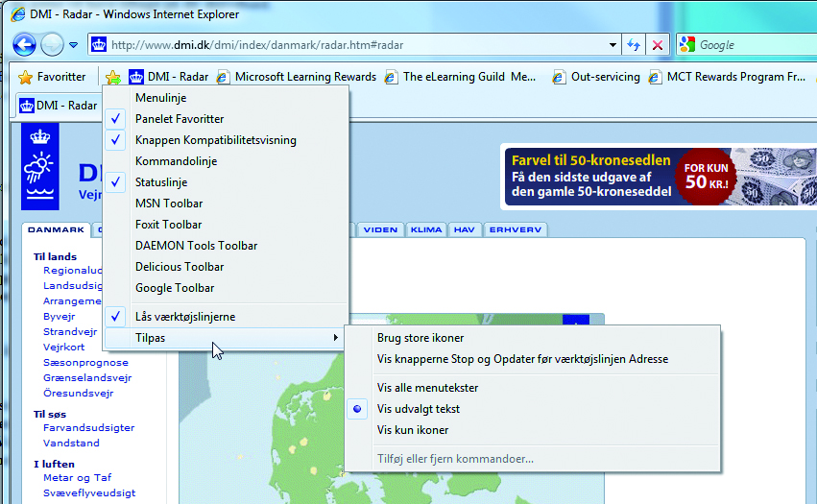
Task: Switch to the KLIMA tab
Action: pyautogui.click(x=425, y=230)
